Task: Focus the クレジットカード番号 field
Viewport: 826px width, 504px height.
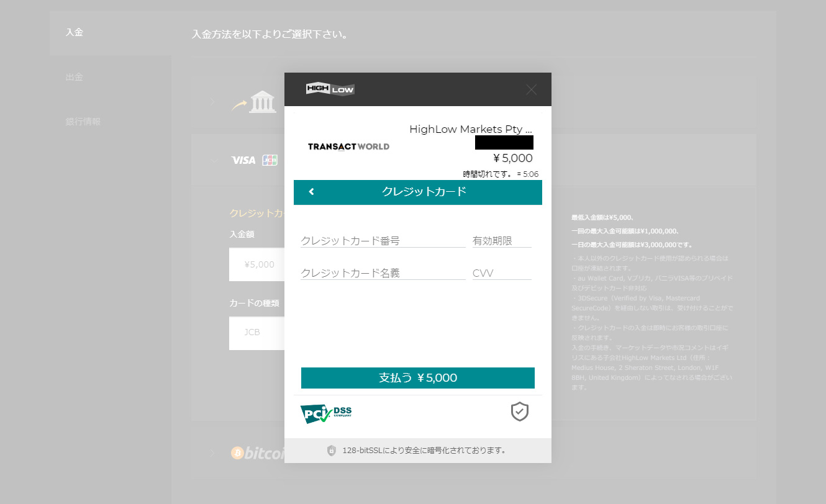Action: [383, 241]
